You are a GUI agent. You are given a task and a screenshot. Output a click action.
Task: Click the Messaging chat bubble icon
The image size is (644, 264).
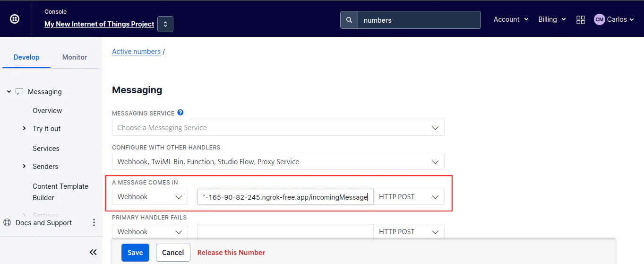click(19, 92)
